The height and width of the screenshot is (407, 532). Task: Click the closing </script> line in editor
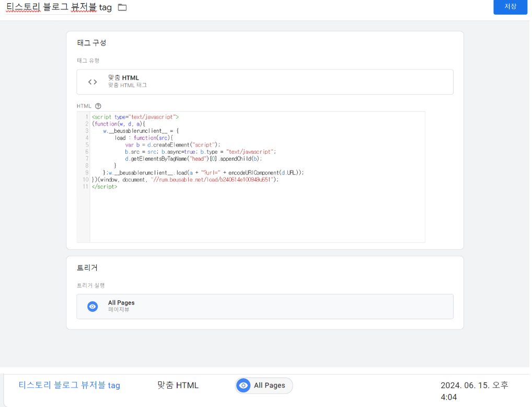pos(105,187)
